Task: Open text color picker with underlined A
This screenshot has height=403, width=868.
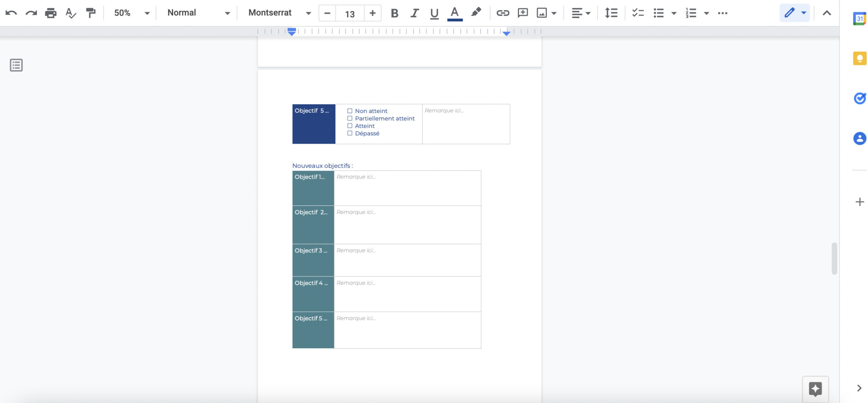Action: 455,14
